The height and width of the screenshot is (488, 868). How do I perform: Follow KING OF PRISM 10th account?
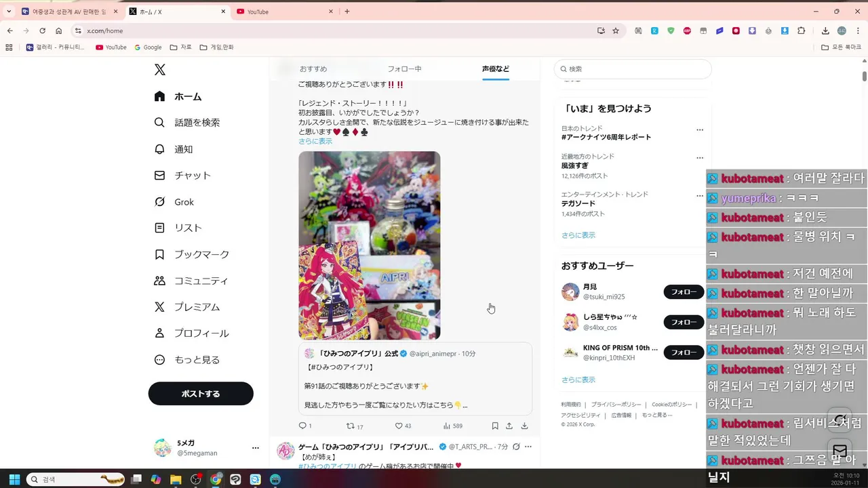684,352
